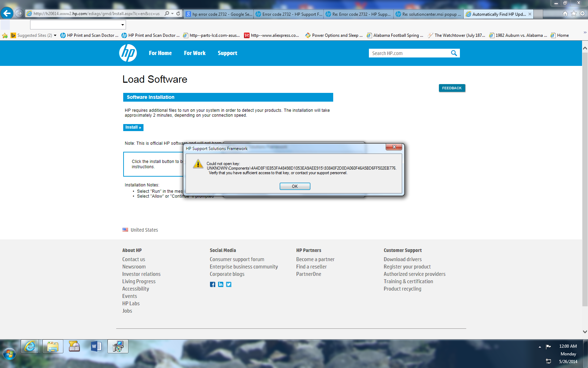Click the Action Center flag tray icon
The width and height of the screenshot is (588, 368).
click(x=548, y=347)
